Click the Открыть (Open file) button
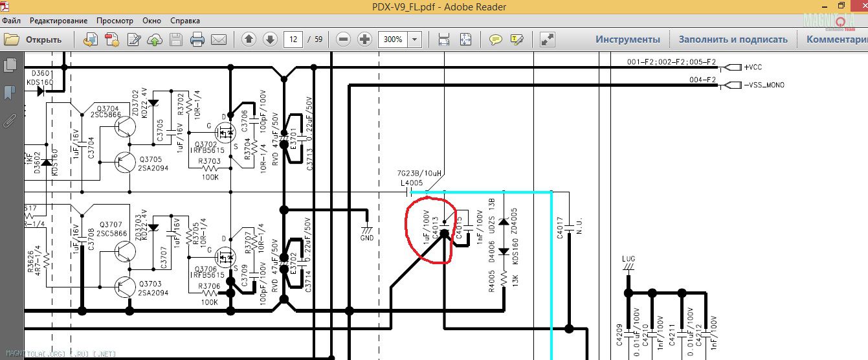868x360 pixels. pyautogui.click(x=34, y=39)
